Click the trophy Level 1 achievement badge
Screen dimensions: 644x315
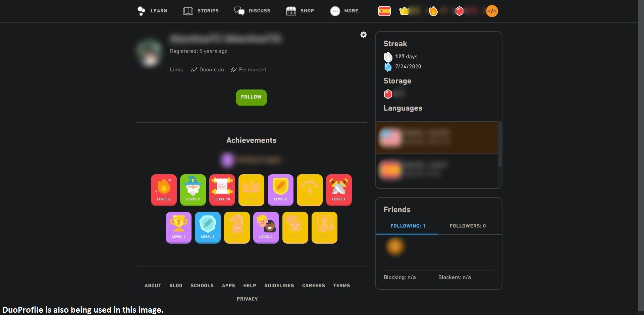click(178, 227)
